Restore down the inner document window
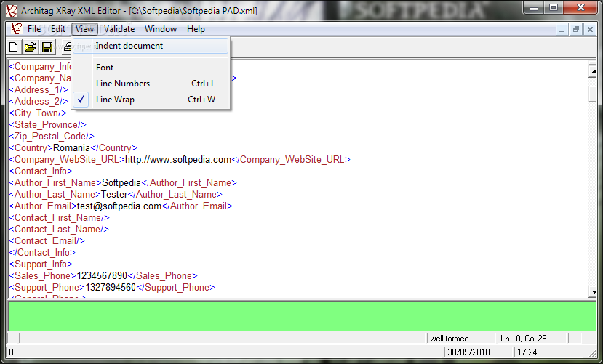 tap(575, 29)
